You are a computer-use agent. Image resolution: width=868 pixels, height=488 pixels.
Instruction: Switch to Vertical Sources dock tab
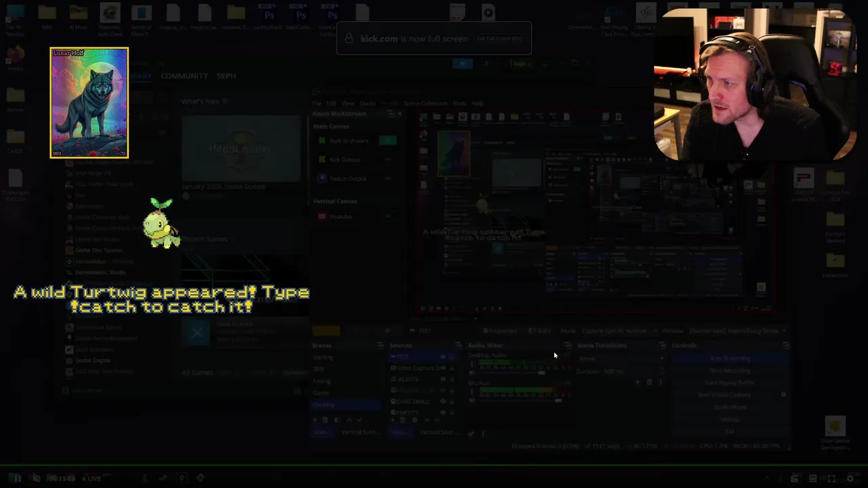pyautogui.click(x=439, y=432)
